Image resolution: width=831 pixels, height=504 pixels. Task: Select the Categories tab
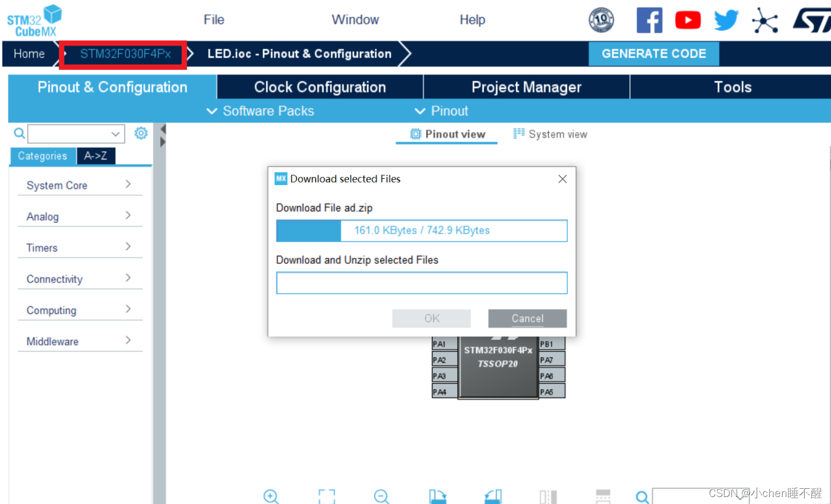43,156
